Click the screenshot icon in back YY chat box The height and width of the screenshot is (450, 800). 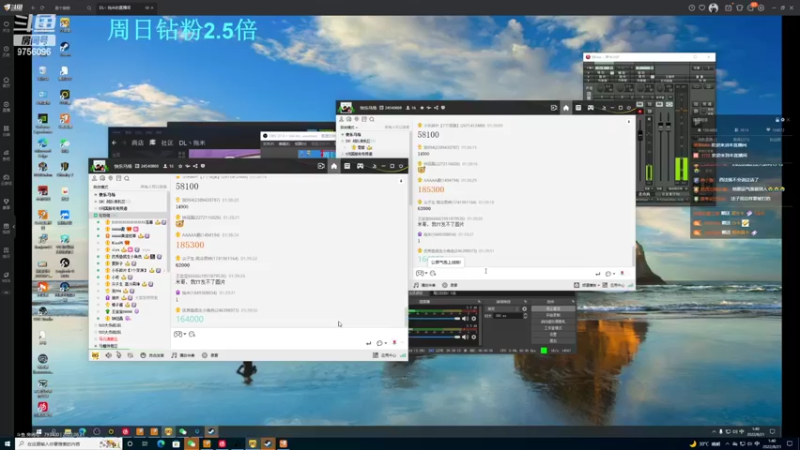point(433,273)
